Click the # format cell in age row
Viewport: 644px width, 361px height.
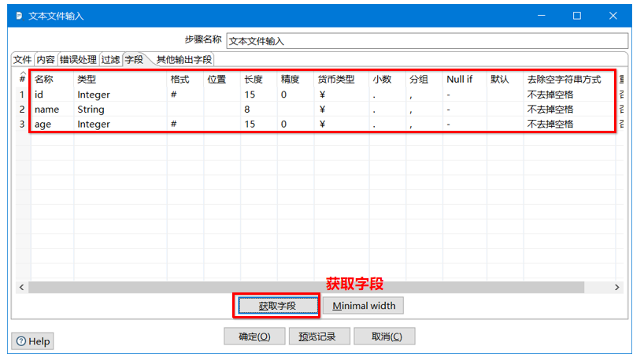pos(185,125)
